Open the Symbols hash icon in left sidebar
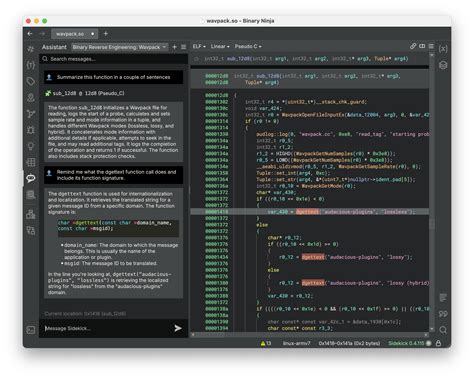Screen dimensions: 474x378 [x=31, y=49]
